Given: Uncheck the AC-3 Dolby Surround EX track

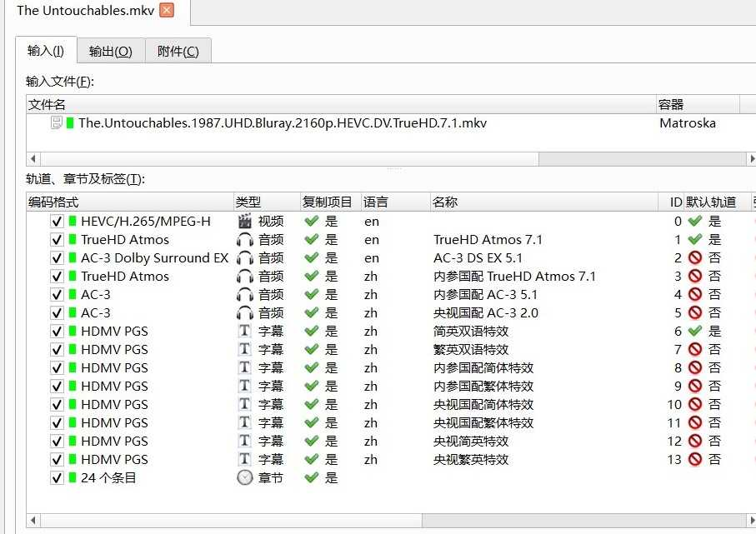Looking at the screenshot, I should click(57, 258).
